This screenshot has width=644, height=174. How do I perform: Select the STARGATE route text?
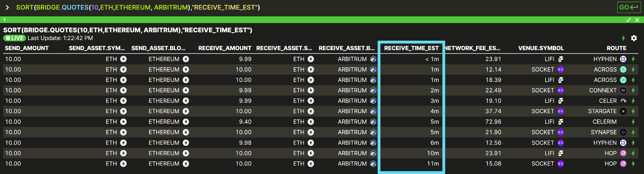[602, 111]
